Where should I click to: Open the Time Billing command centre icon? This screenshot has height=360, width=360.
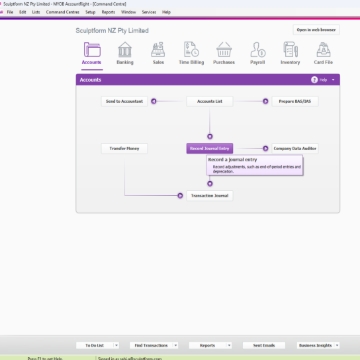[191, 50]
